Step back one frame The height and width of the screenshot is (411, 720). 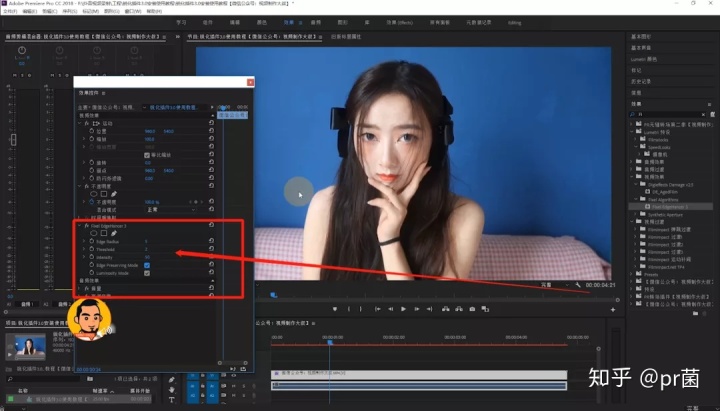390,309
